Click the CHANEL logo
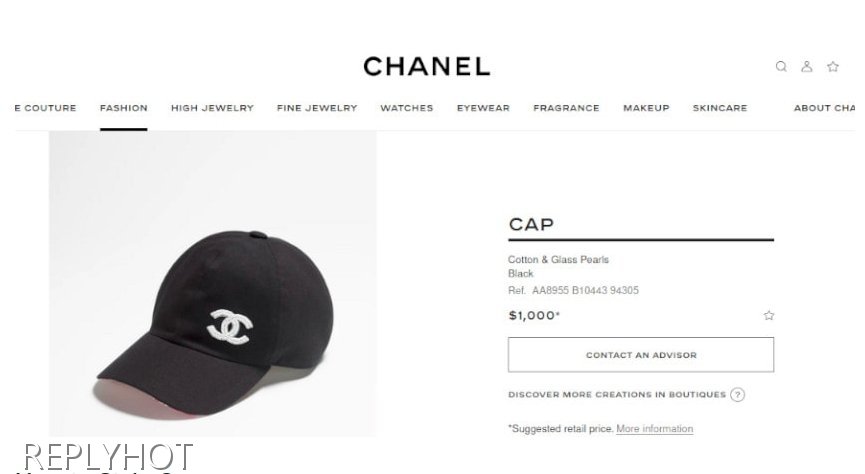 pos(426,66)
